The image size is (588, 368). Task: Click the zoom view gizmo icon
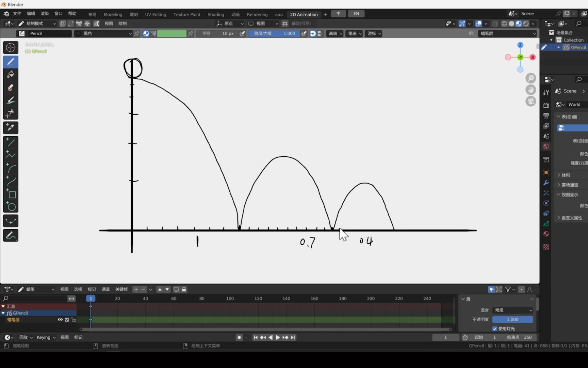click(x=531, y=78)
